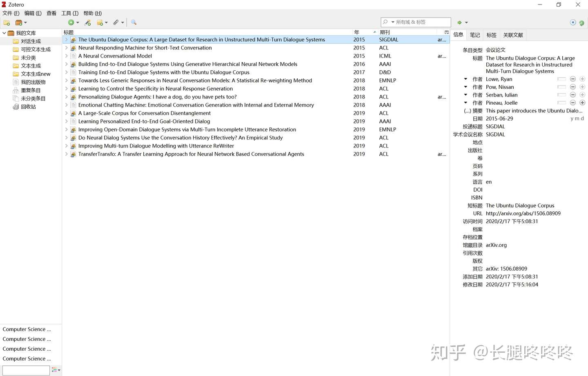Select the 文本生成new collection
This screenshot has height=376, width=588.
point(36,74)
